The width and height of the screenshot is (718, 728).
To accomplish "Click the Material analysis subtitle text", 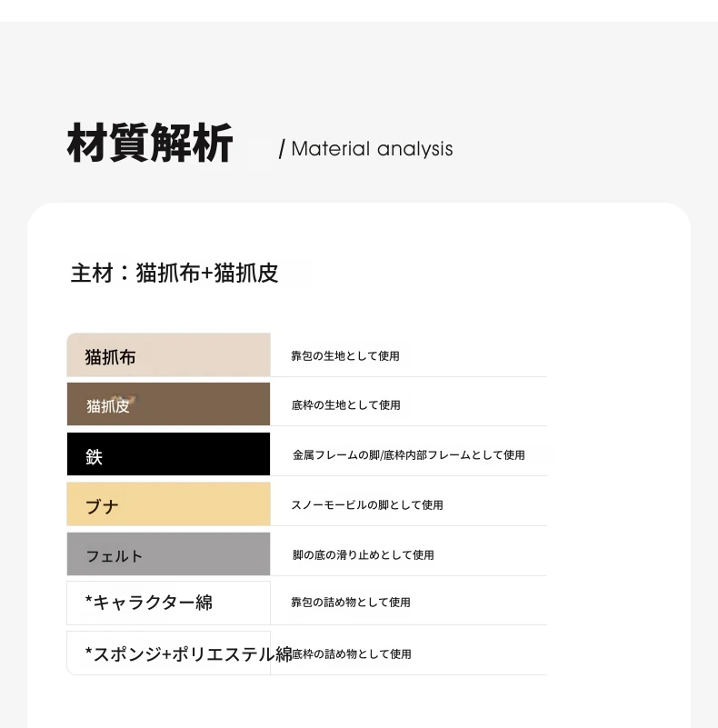I will (x=372, y=149).
